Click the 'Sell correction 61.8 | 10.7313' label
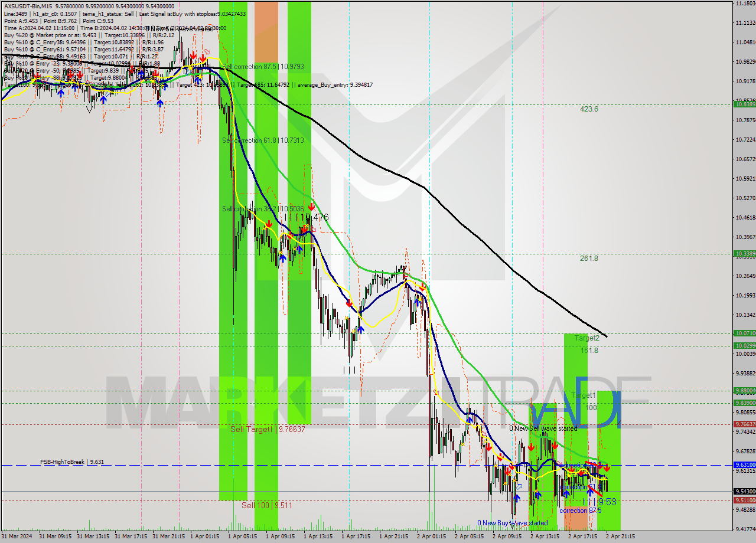The height and width of the screenshot is (543, 756). (263, 140)
